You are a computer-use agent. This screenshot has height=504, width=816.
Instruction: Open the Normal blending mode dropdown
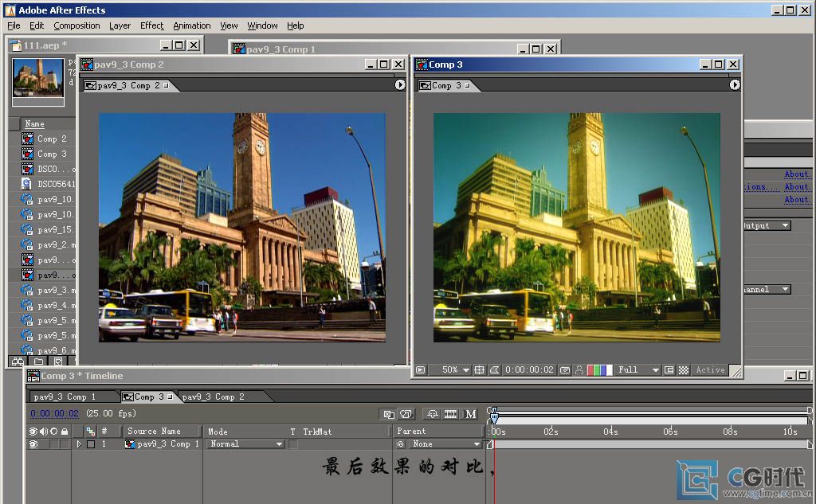click(x=245, y=444)
